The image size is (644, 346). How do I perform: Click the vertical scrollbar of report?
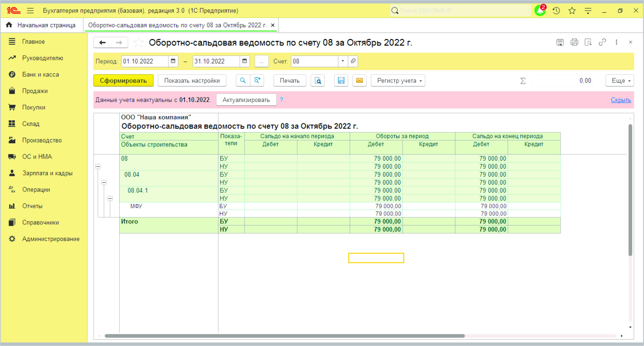630,190
